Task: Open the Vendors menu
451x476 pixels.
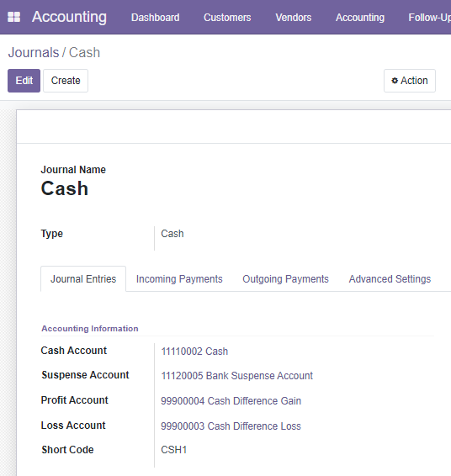Action: click(294, 18)
